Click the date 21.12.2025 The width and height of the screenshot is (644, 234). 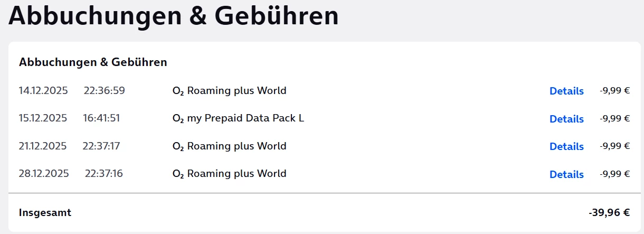pyautogui.click(x=43, y=146)
